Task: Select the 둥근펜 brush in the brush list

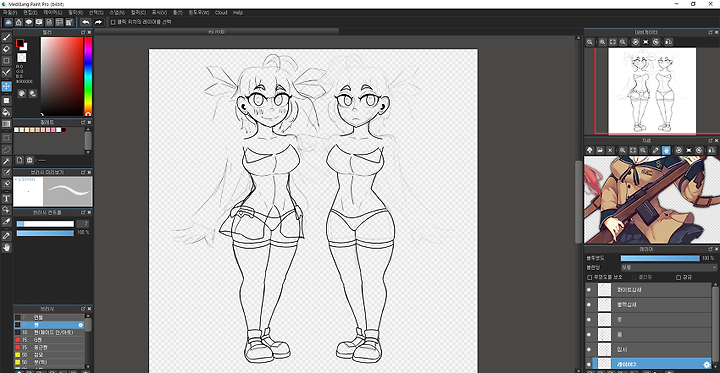Action: [x=49, y=347]
